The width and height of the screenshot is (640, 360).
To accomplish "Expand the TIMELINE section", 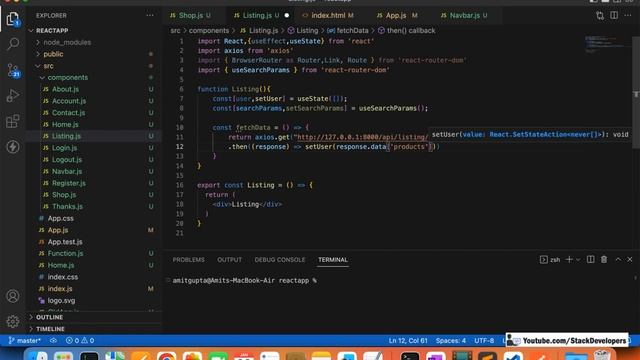I will [50, 329].
